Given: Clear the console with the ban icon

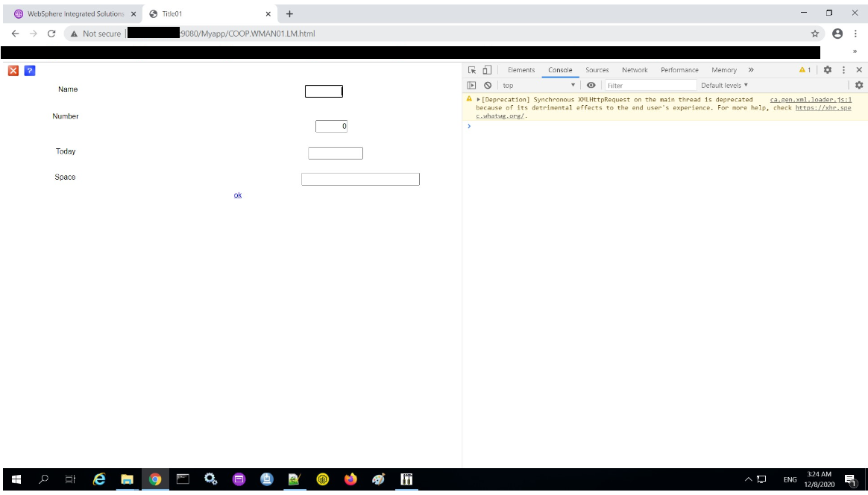Looking at the screenshot, I should (488, 86).
